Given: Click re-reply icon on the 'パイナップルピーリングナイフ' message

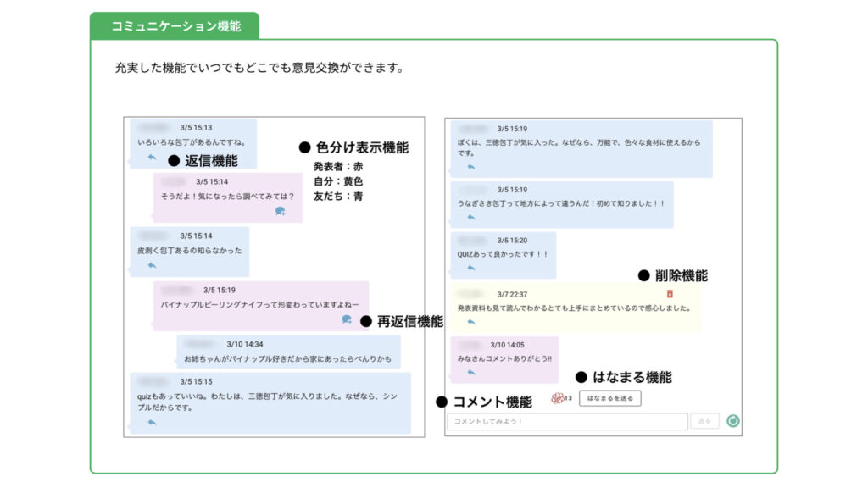Looking at the screenshot, I should (346, 319).
